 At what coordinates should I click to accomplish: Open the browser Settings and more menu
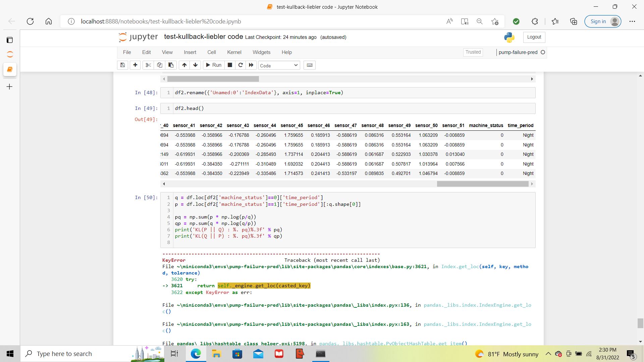[632, 21]
